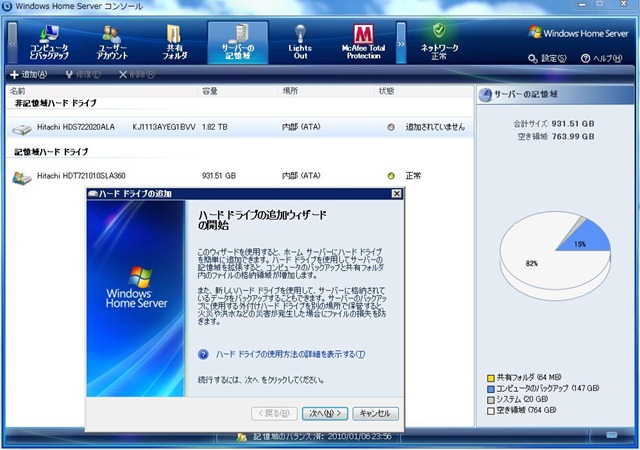This screenshot has width=640, height=450.
Task: Click the サーバーの記憶域 panel header icon
Action: click(x=485, y=95)
